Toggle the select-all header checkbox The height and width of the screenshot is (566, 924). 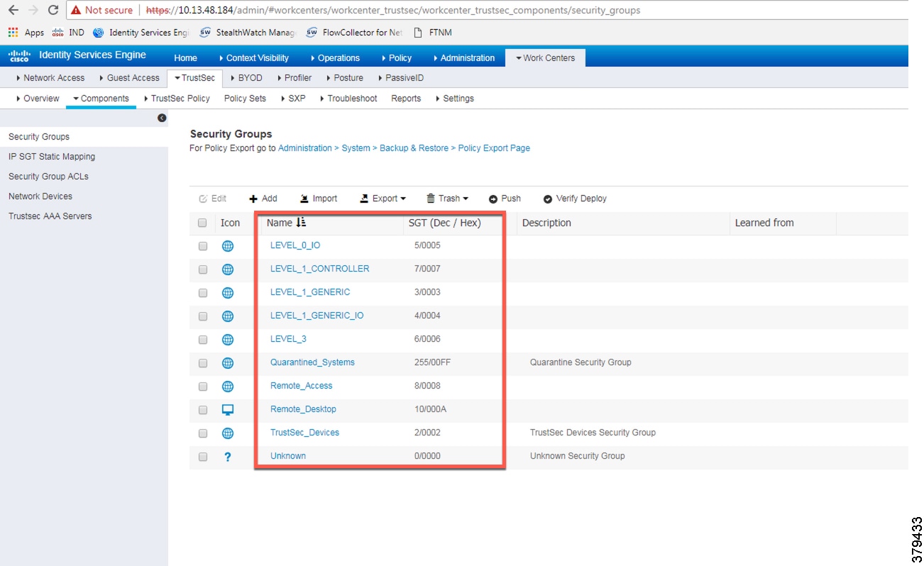pyautogui.click(x=202, y=223)
